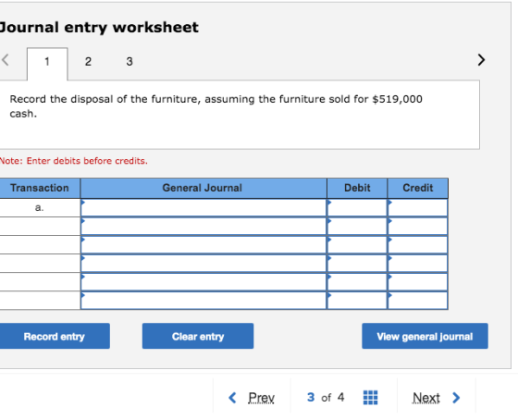Open View general journal
The height and width of the screenshot is (420, 518).
point(425,336)
